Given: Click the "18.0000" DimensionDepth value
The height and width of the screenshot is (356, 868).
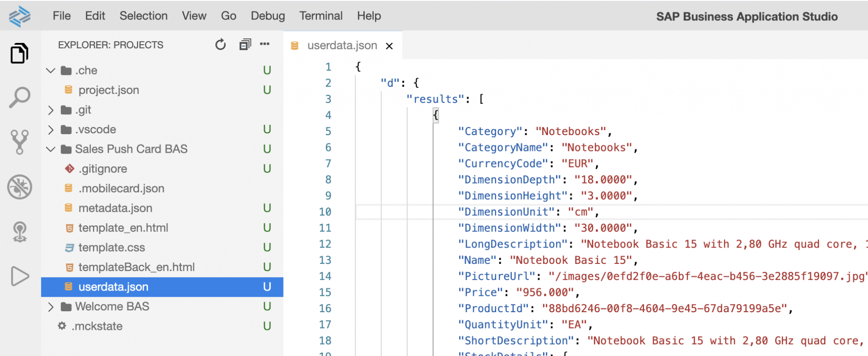Looking at the screenshot, I should (603, 180).
